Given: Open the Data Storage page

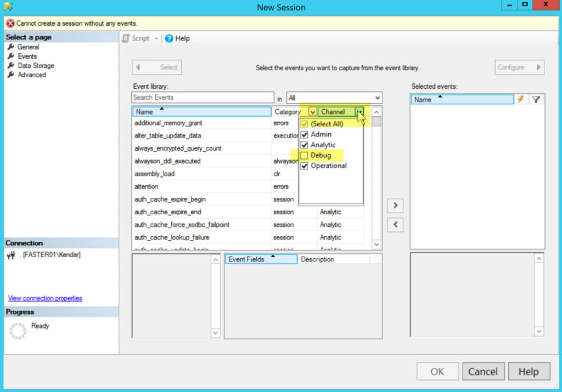Looking at the screenshot, I should pyautogui.click(x=36, y=65).
